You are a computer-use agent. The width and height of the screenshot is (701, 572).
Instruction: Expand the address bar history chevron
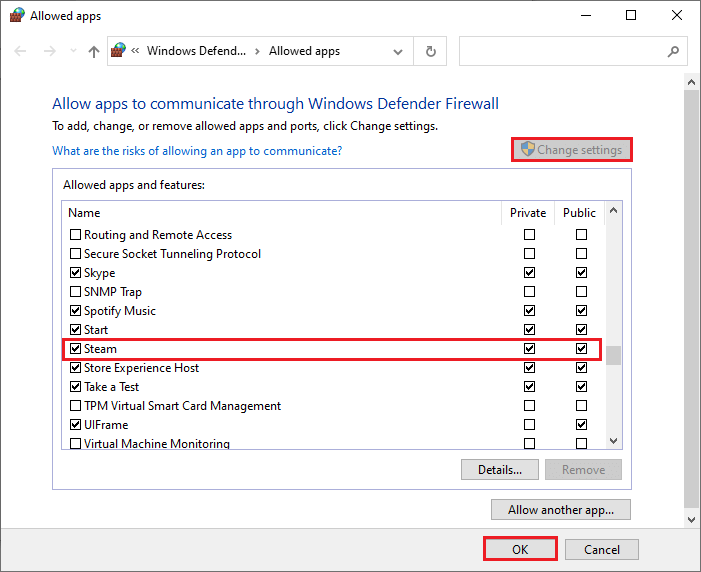click(397, 52)
